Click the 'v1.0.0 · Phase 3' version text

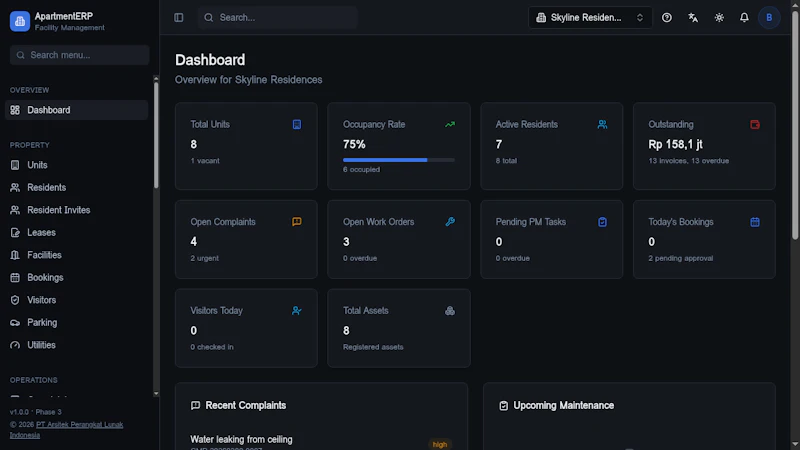(36, 412)
